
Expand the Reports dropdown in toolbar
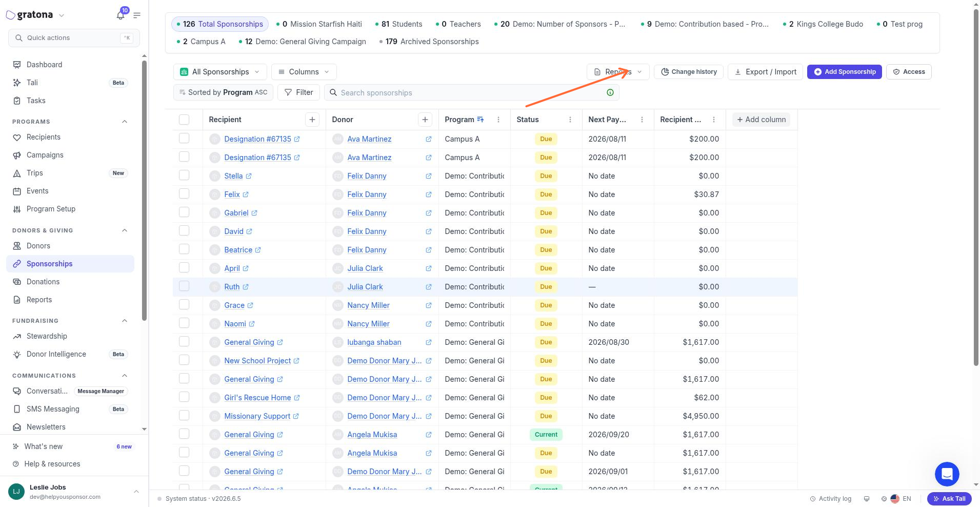(x=618, y=72)
